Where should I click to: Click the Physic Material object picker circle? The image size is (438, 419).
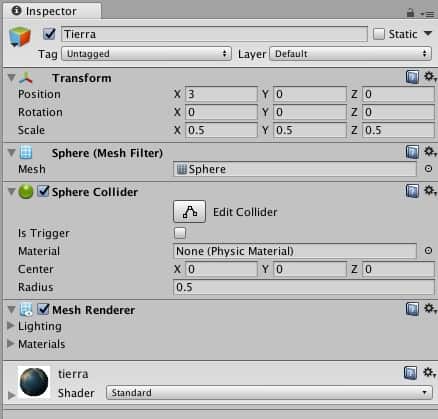(428, 250)
